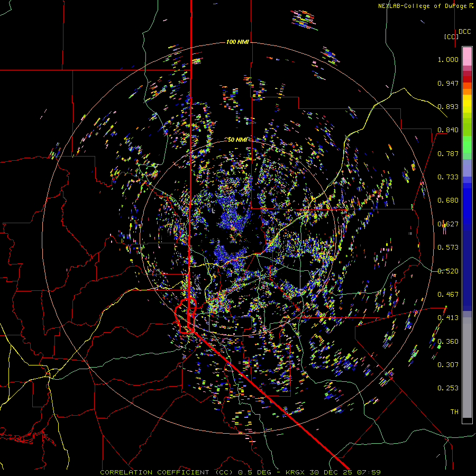Select the 0.733 legend value
This screenshot has height=476, width=476.
tap(448, 177)
